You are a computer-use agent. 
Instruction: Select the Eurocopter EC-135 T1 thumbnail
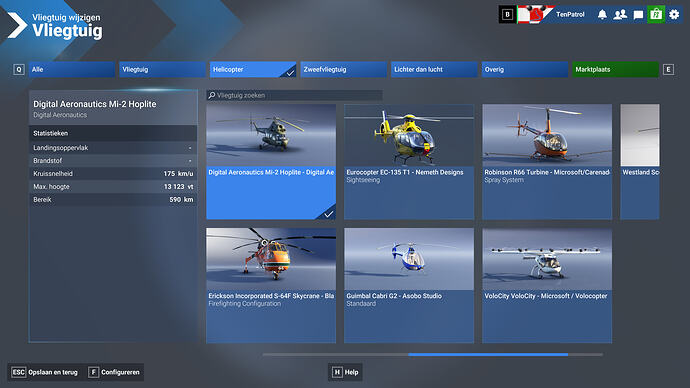(409, 135)
